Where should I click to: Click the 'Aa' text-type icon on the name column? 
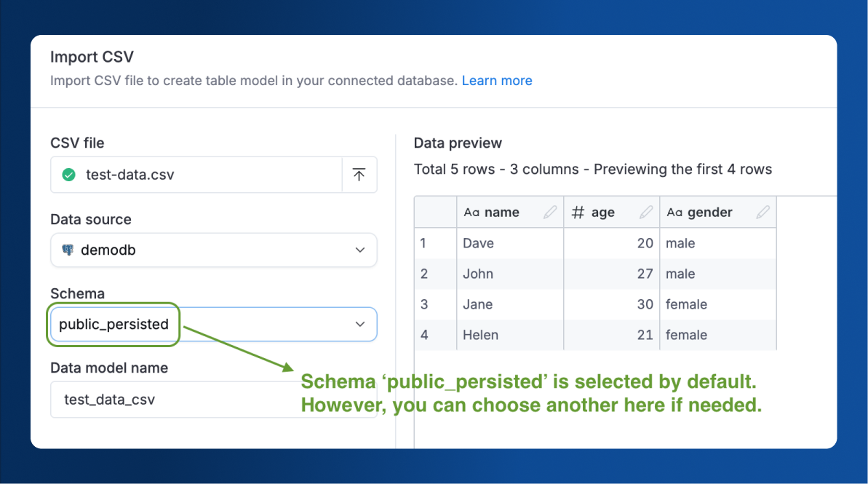470,212
